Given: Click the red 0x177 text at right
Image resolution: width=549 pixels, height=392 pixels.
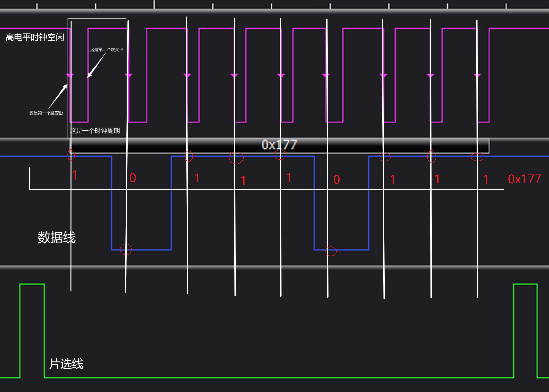Looking at the screenshot, I should (524, 179).
